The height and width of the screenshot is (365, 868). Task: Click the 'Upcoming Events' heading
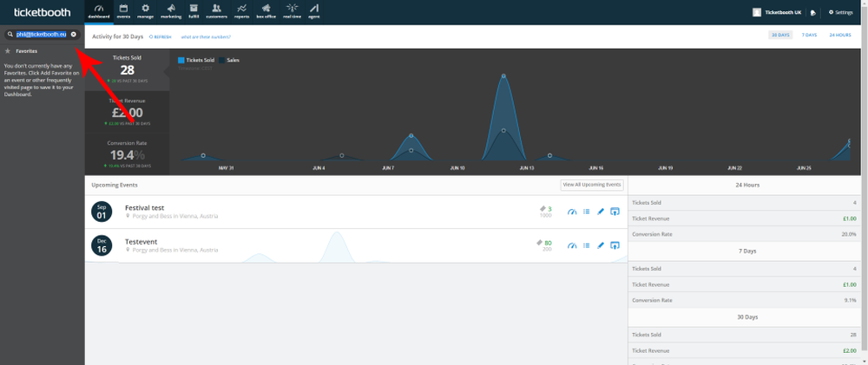pyautogui.click(x=114, y=185)
